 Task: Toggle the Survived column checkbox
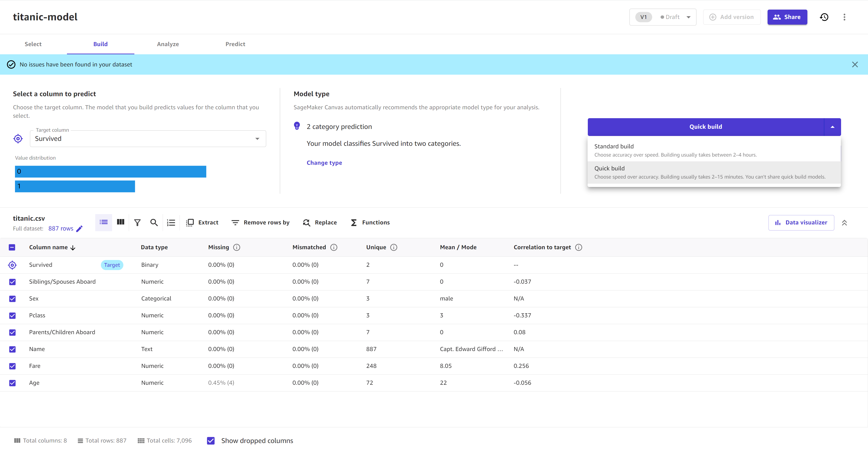pyautogui.click(x=12, y=265)
